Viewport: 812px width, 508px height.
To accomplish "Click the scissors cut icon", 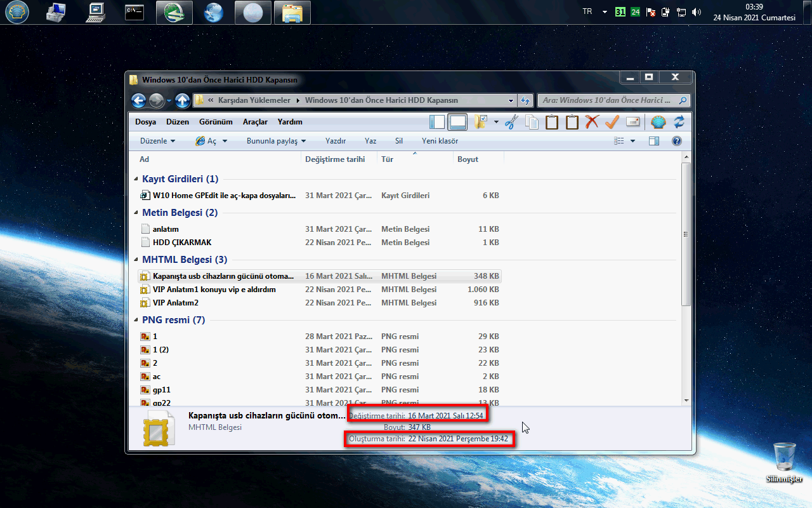I will [511, 122].
